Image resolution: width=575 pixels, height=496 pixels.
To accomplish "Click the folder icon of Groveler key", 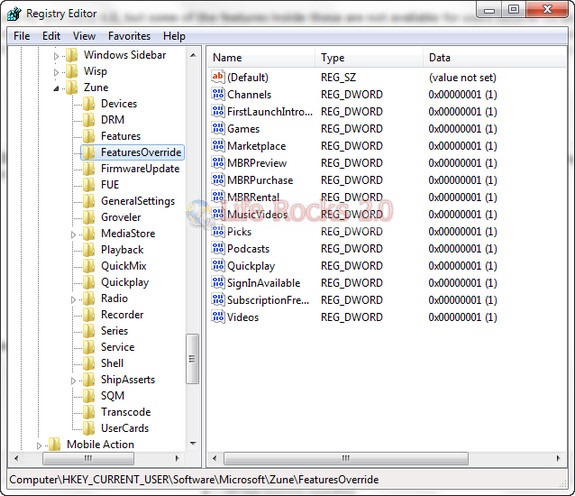I will click(x=89, y=217).
